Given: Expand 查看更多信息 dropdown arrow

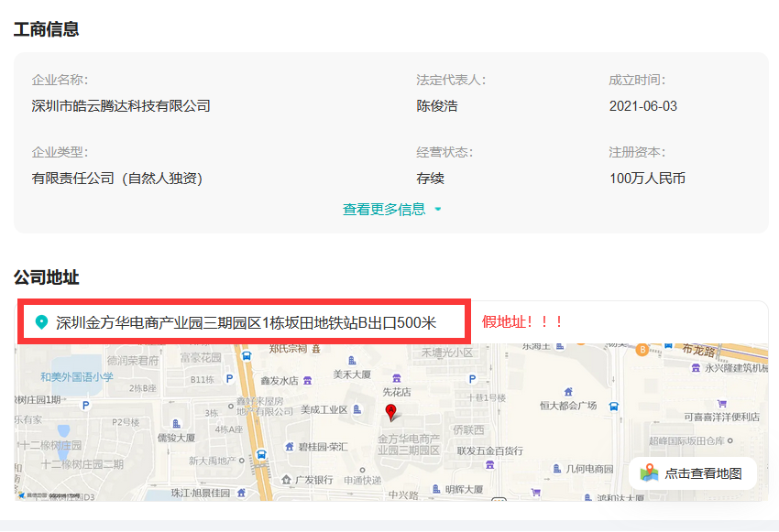Looking at the screenshot, I should tap(438, 210).
